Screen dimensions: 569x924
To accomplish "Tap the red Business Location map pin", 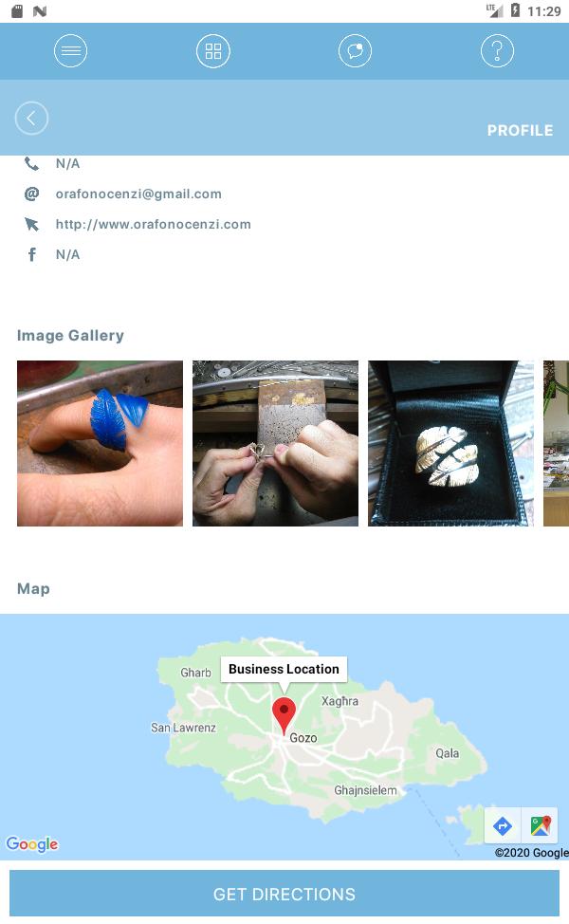I will pos(284,715).
